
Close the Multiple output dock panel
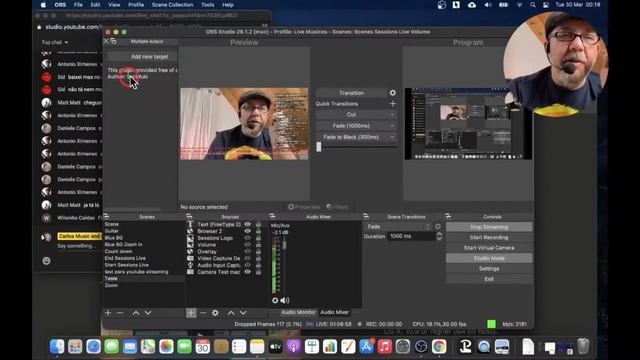coord(107,41)
